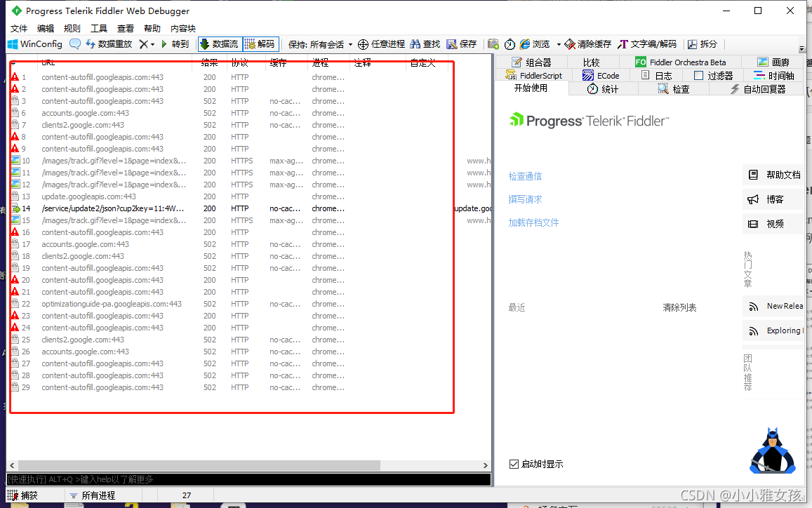812x508 pixels.
Task: Open the 视频 videos button
Action: tap(773, 224)
